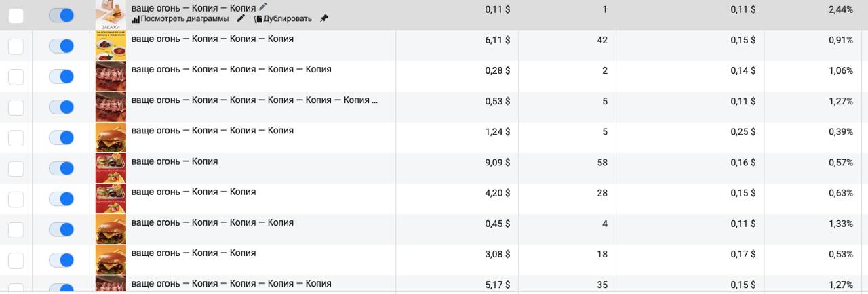The height and width of the screenshot is (294, 868).
Task: Click the bar chart icon for viewing charts
Action: pos(136,19)
